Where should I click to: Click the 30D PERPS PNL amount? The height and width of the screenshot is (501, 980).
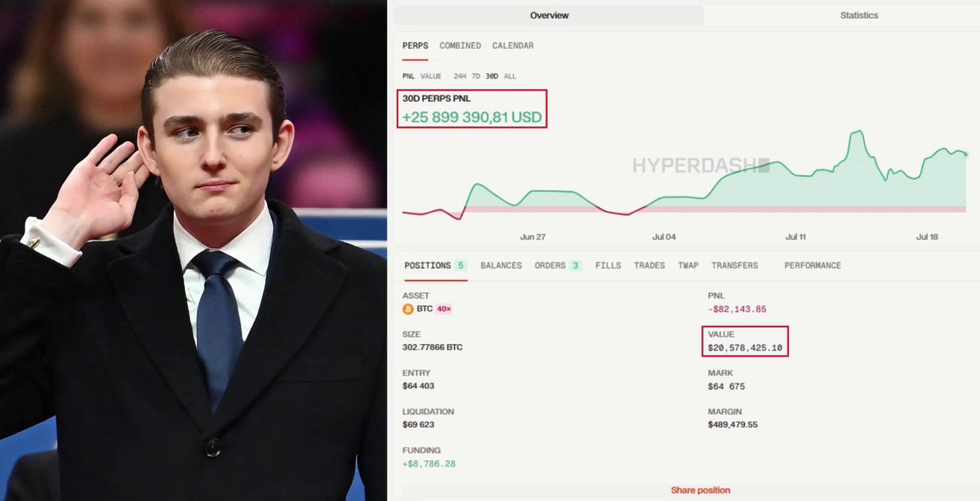(471, 117)
